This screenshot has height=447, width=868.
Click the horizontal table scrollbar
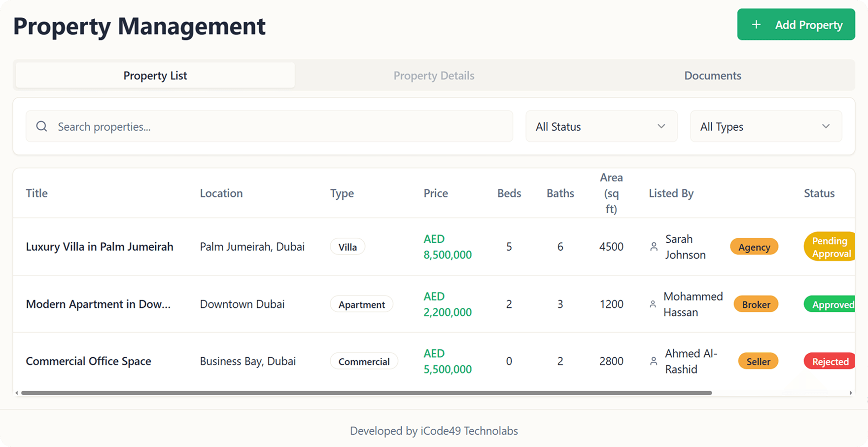pos(367,393)
